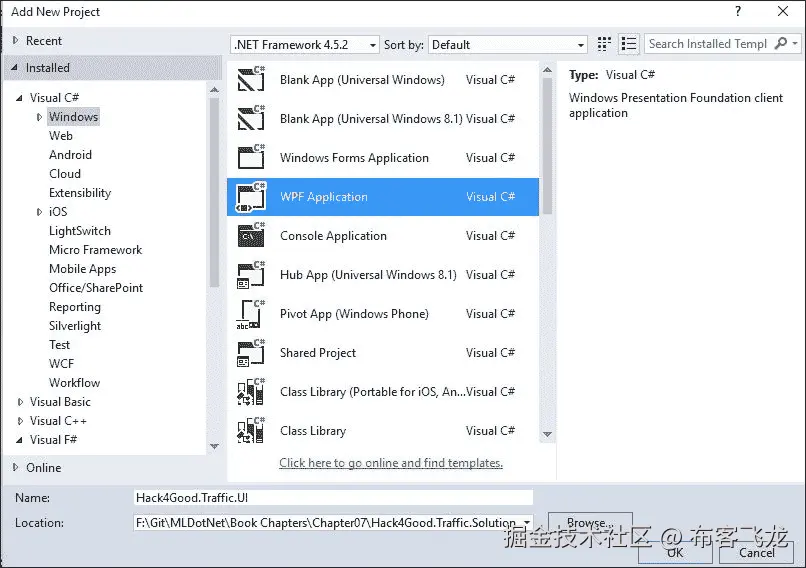This screenshot has height=568, width=806.
Task: Click the Shared Project template icon
Action: pyautogui.click(x=251, y=353)
